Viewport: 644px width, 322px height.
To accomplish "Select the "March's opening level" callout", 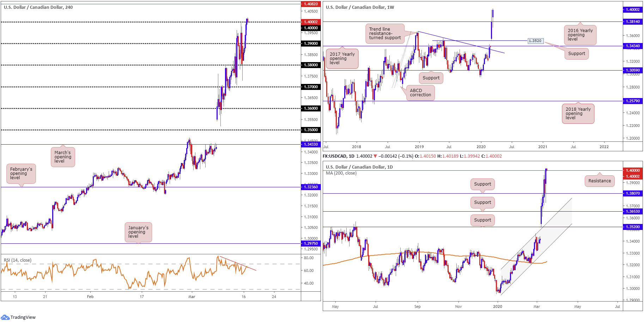I will coord(63,157).
